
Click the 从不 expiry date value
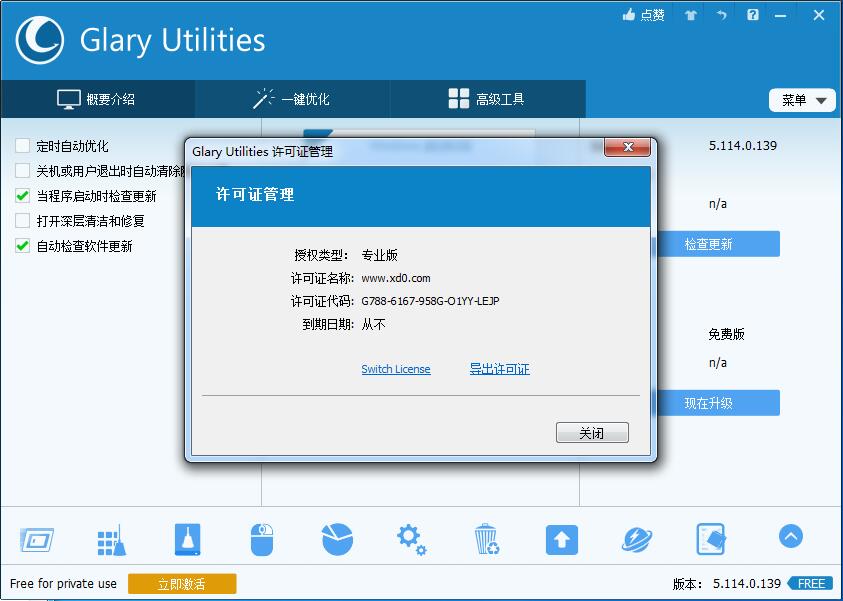374,325
